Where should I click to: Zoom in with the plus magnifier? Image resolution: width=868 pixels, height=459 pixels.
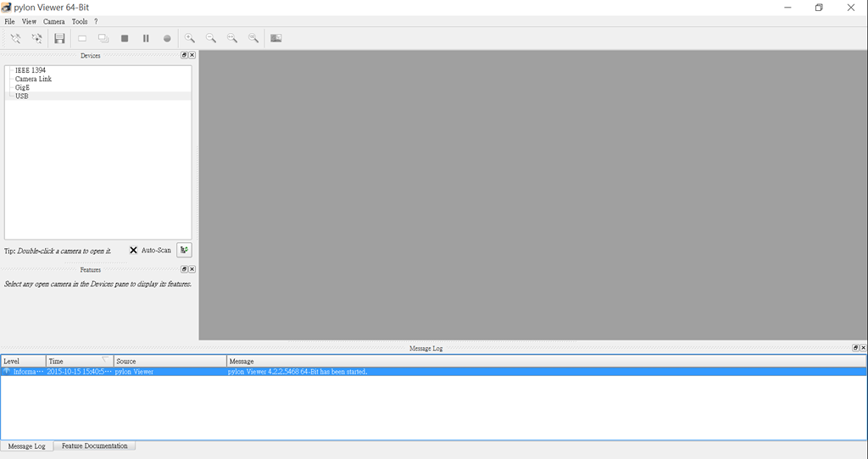click(x=189, y=38)
